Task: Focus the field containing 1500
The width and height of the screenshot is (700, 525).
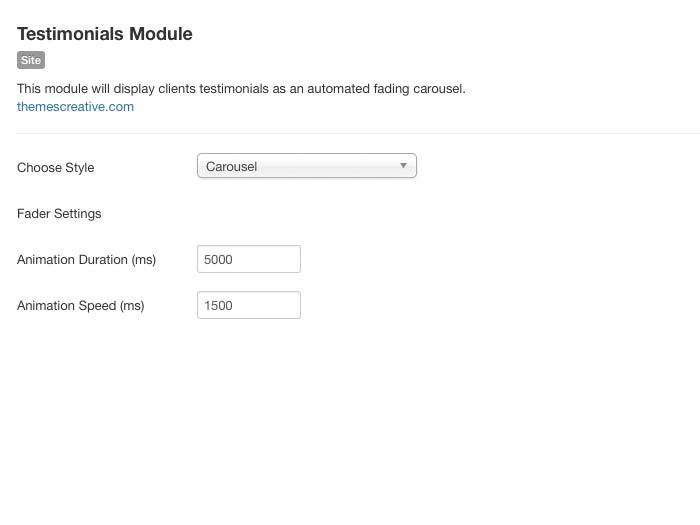Action: coord(249,305)
